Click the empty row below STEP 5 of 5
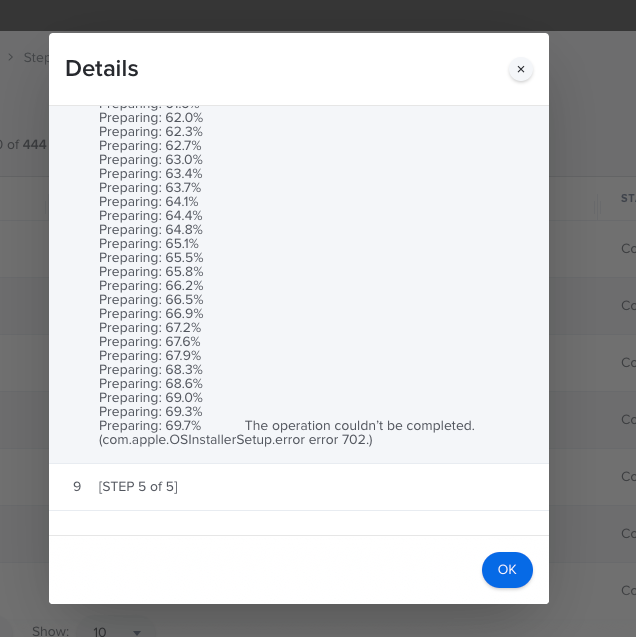The image size is (636, 637). click(x=299, y=523)
